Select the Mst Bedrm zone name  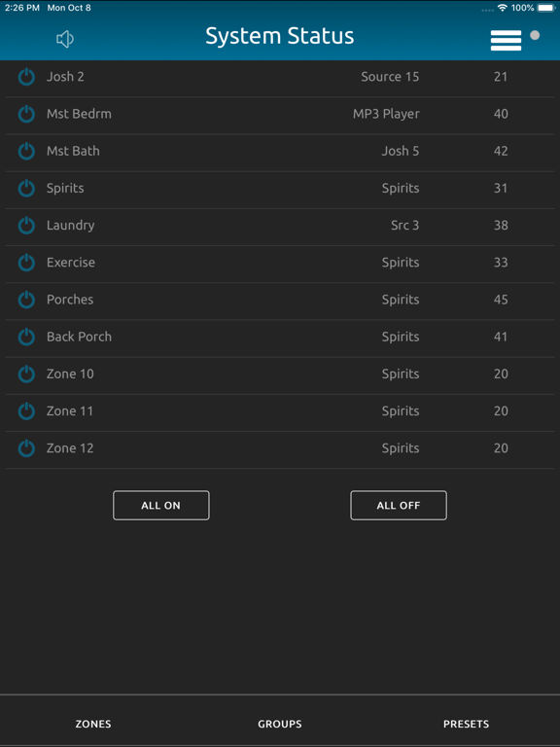(79, 114)
